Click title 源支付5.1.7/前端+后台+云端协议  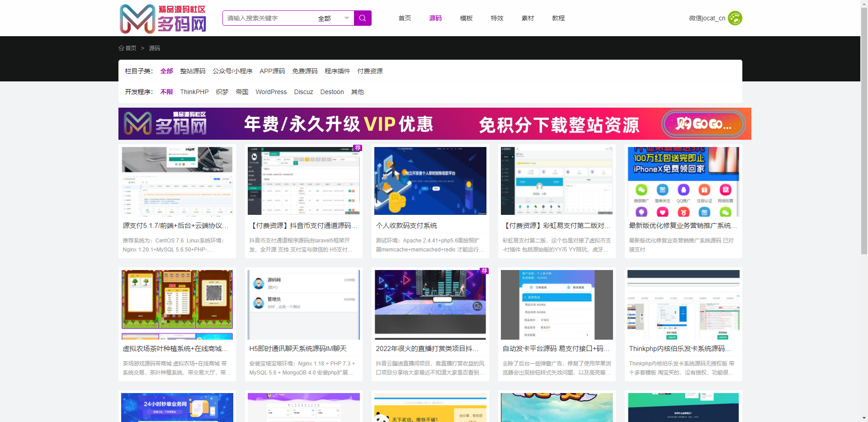pyautogui.click(x=175, y=225)
